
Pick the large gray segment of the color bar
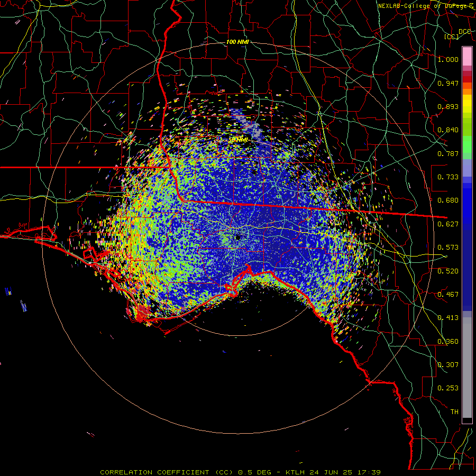[467, 371]
